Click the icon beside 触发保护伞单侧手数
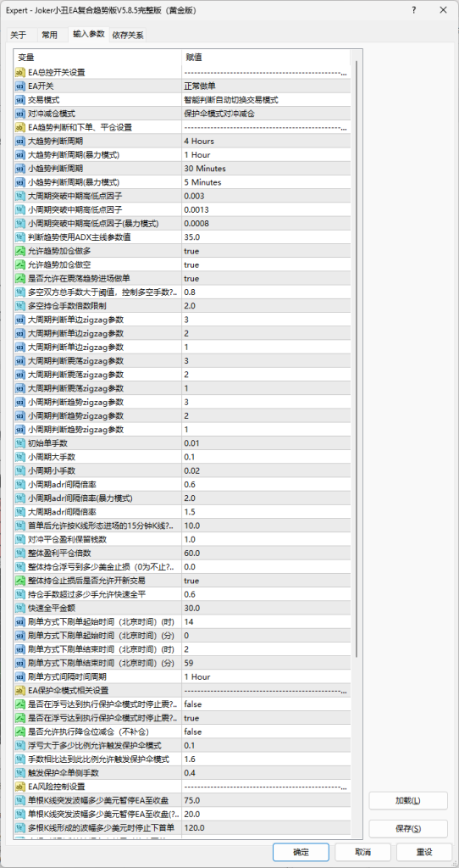 tap(20, 773)
